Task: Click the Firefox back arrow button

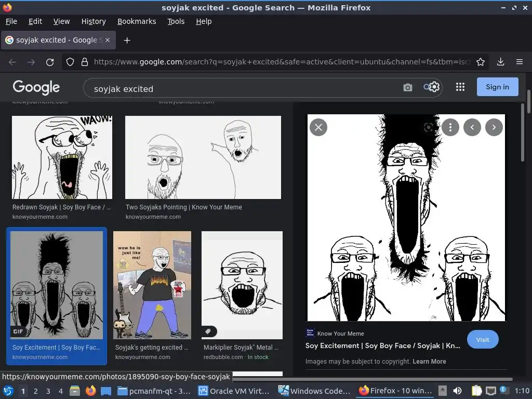Action: click(12, 62)
